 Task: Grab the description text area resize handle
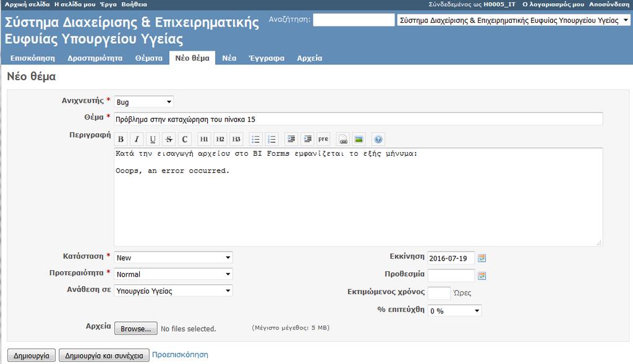pos(599,242)
